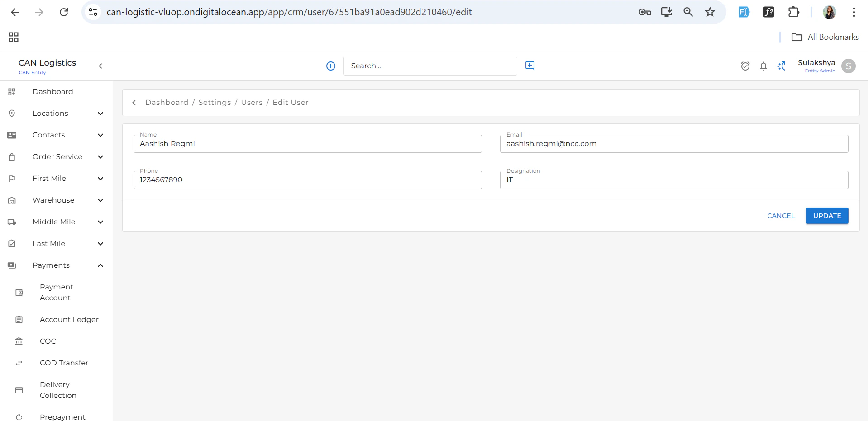Bookmark this page with the star icon
This screenshot has width=868, height=421.
[710, 12]
